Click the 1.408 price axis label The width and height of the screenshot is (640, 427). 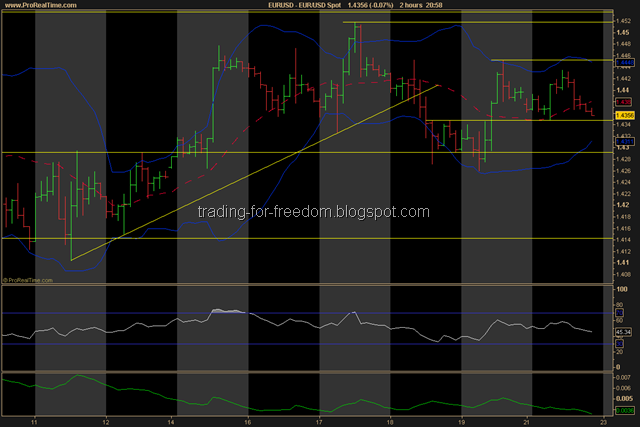(x=624, y=274)
